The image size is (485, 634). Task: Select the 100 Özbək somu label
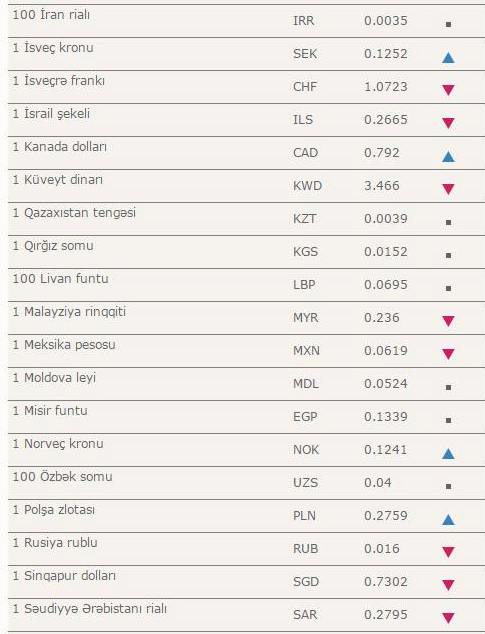(x=62, y=477)
